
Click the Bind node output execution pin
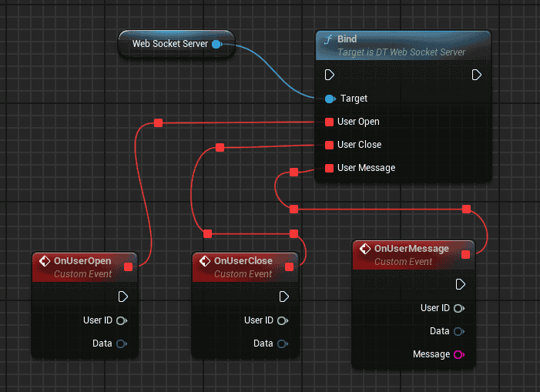[x=477, y=75]
